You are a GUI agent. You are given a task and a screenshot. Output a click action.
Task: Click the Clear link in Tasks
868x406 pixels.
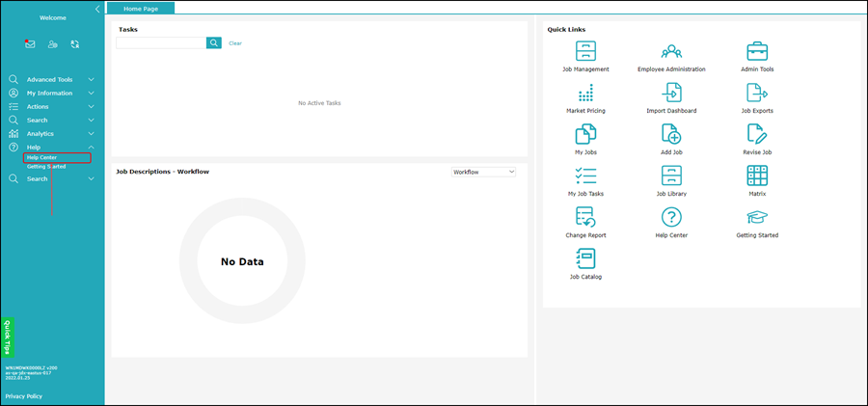pos(235,43)
